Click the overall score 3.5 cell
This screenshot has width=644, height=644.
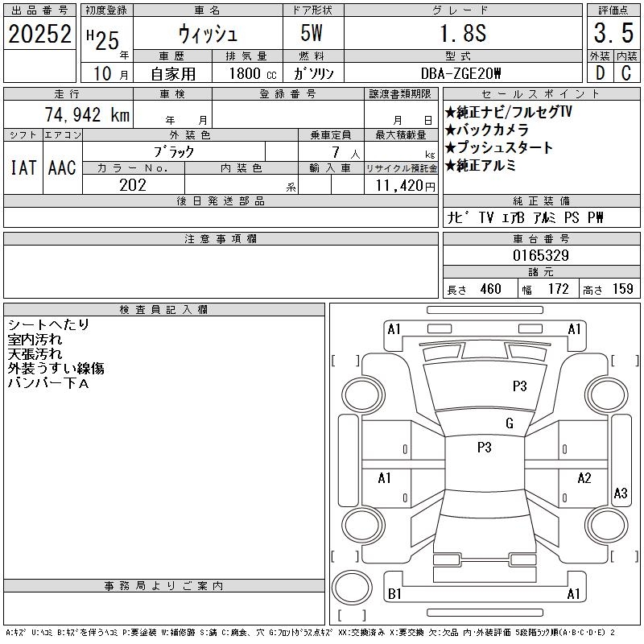pos(613,33)
